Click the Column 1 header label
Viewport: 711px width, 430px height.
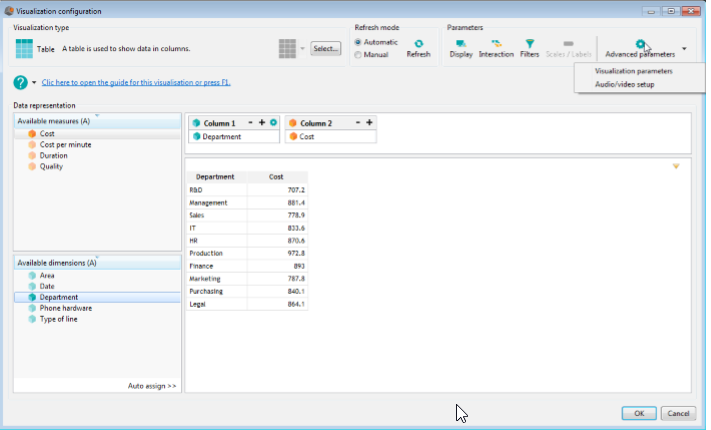[x=219, y=123]
